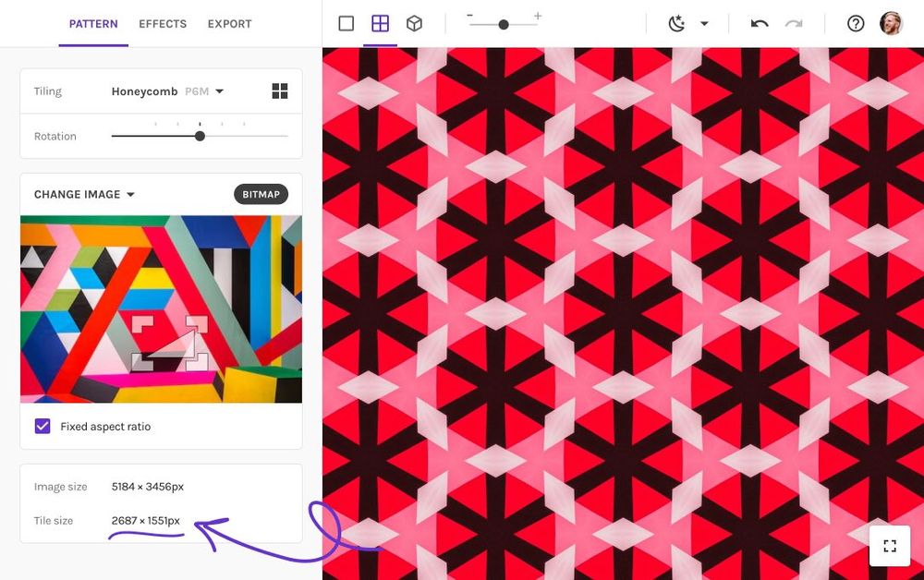
Task: Select the PATTERN tab
Action: (x=92, y=24)
